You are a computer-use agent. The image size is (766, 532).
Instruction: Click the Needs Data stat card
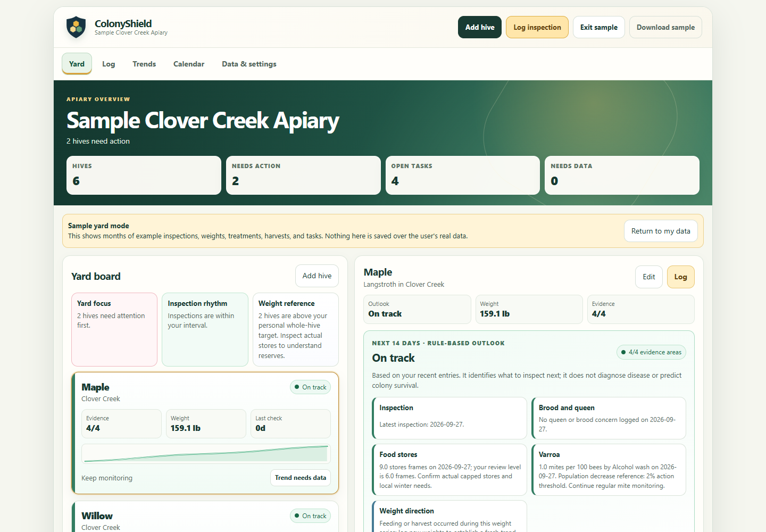(622, 175)
